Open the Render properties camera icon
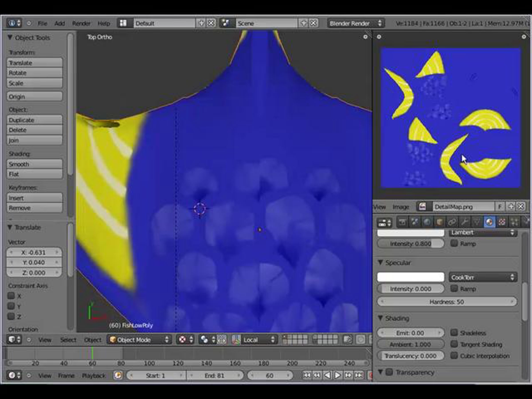Viewport: 532px width, 399px height. [x=402, y=222]
